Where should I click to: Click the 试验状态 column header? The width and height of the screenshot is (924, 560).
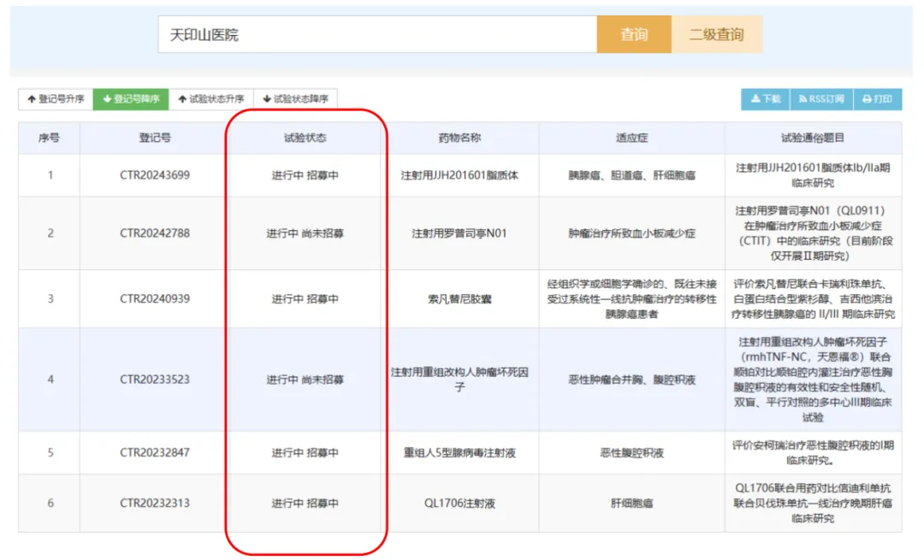[x=305, y=138]
